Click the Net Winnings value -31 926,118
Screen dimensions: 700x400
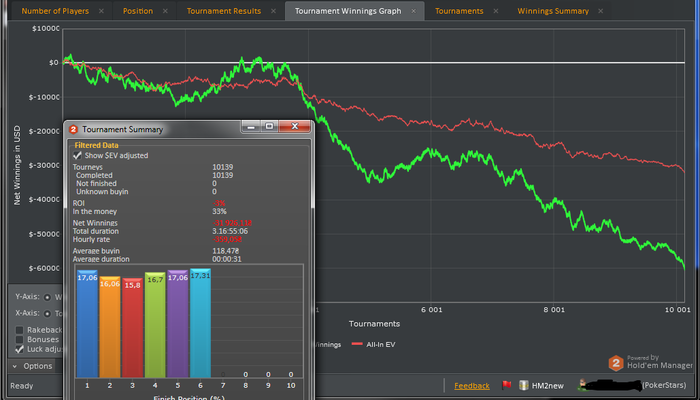pos(232,223)
